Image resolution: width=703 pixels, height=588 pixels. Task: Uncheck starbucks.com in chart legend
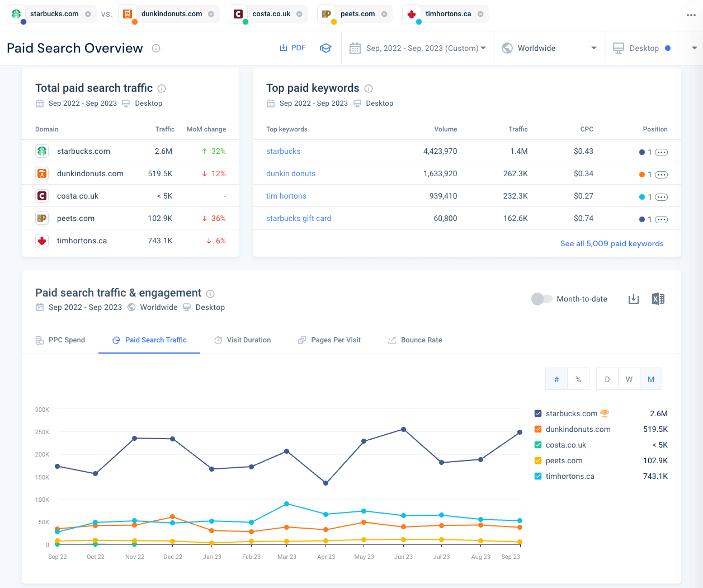click(538, 413)
